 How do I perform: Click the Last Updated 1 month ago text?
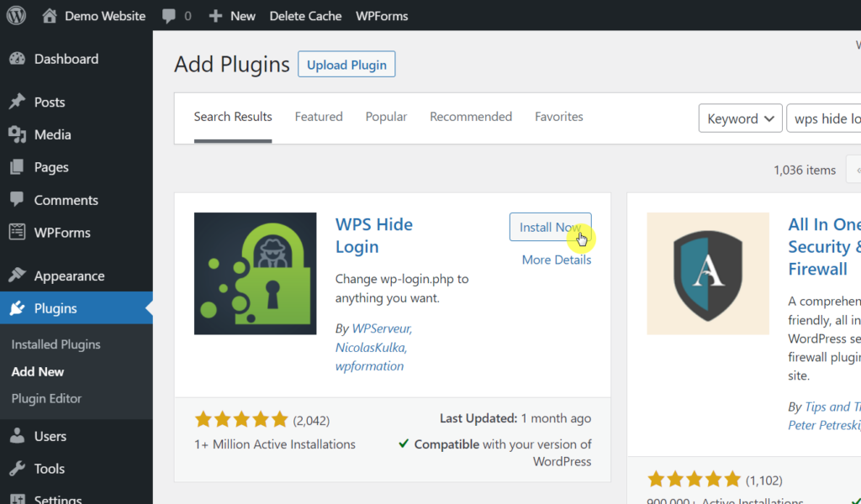click(x=515, y=418)
